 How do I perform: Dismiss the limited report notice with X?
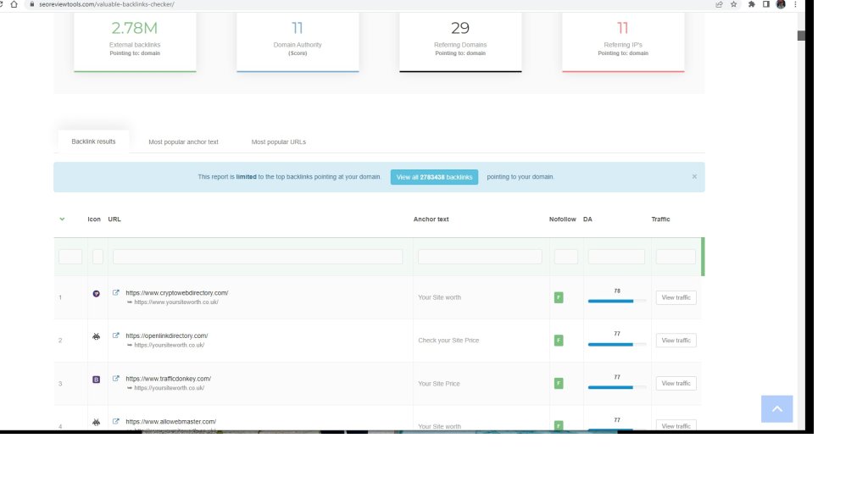[x=694, y=176]
